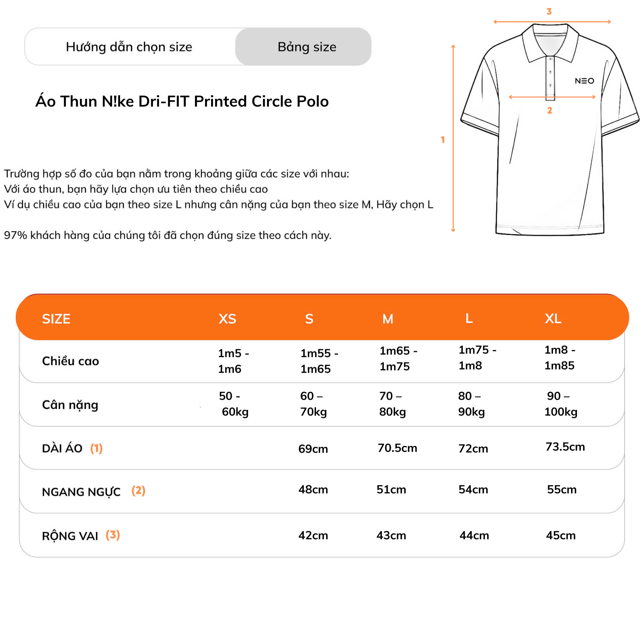Select the XS size column header
Image resolution: width=644 pixels, height=644 pixels.
click(227, 319)
